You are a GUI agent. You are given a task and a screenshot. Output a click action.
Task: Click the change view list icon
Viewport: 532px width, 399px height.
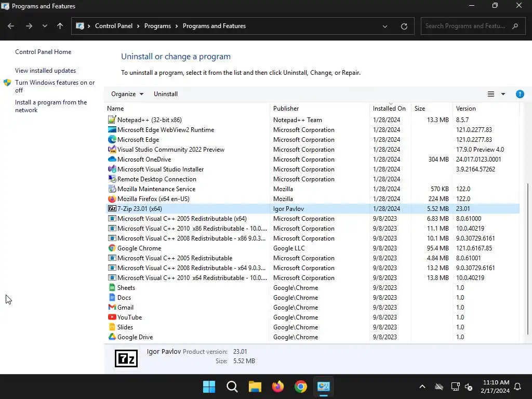(490, 94)
